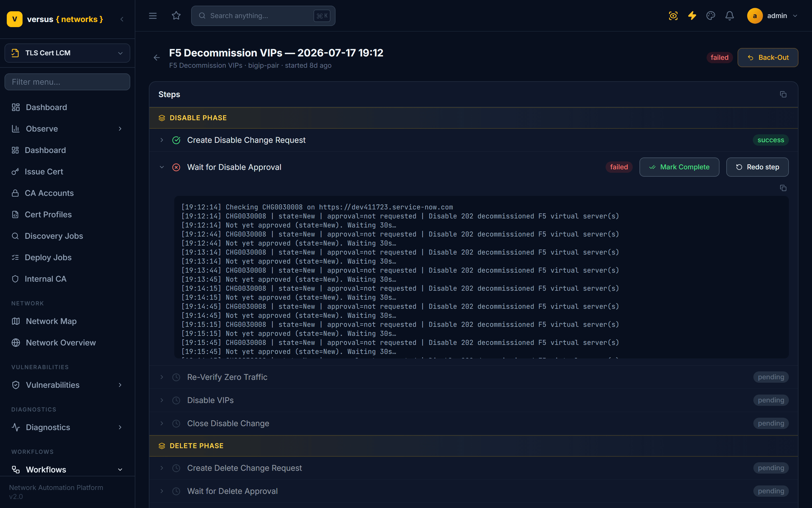Viewport: 812px width, 508px height.
Task: Open the notifications bell
Action: coord(729,16)
